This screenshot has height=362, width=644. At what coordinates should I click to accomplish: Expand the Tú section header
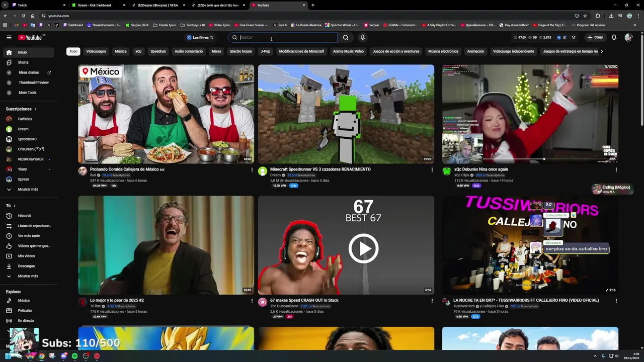pyautogui.click(x=11, y=206)
